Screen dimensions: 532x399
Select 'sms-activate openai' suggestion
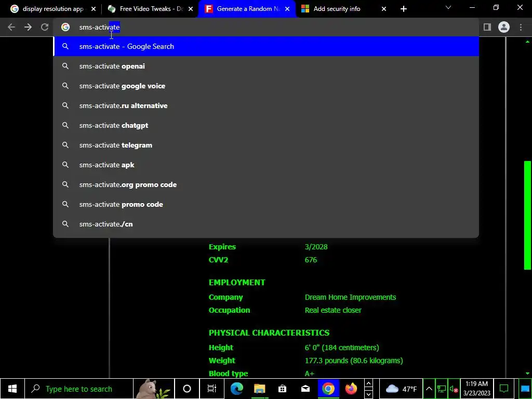[266, 66]
